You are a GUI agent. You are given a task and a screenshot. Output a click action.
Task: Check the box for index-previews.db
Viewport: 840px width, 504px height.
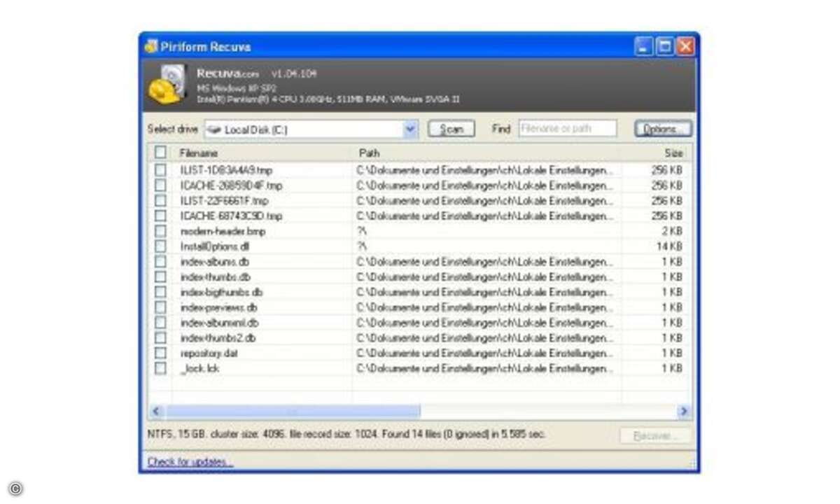(161, 307)
